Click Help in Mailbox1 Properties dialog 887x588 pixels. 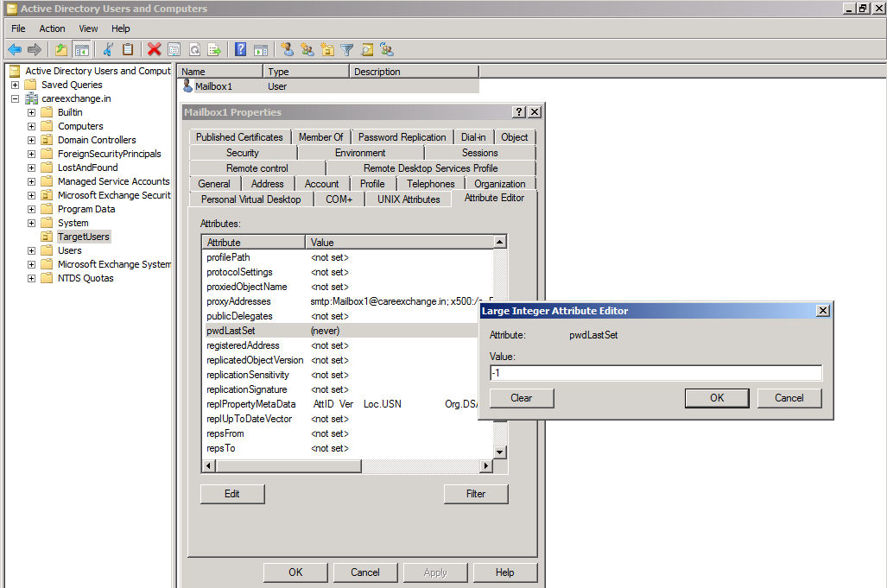coord(504,572)
